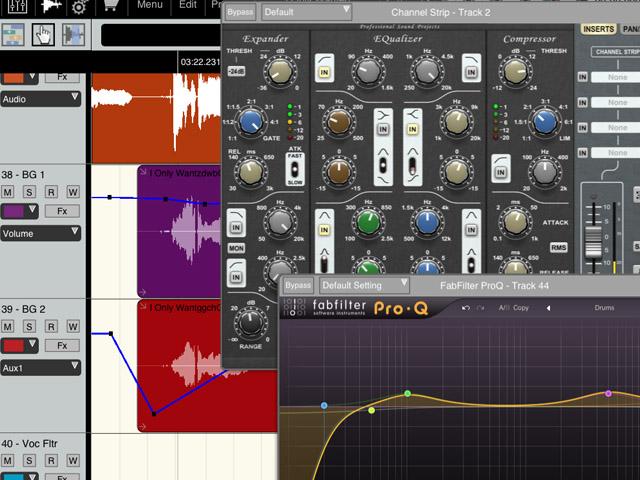Open the Edit menu in the top bar
The image size is (640, 480).
point(188,5)
